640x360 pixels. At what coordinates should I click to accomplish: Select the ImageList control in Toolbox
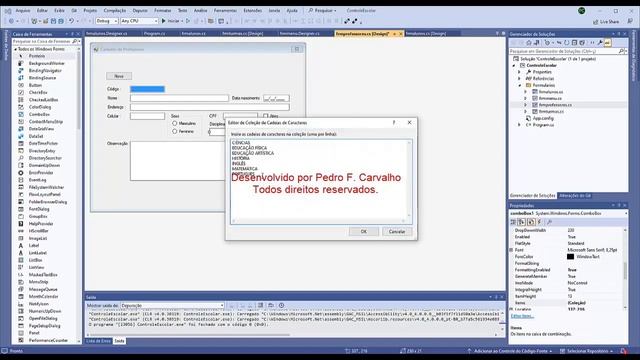(x=38, y=238)
